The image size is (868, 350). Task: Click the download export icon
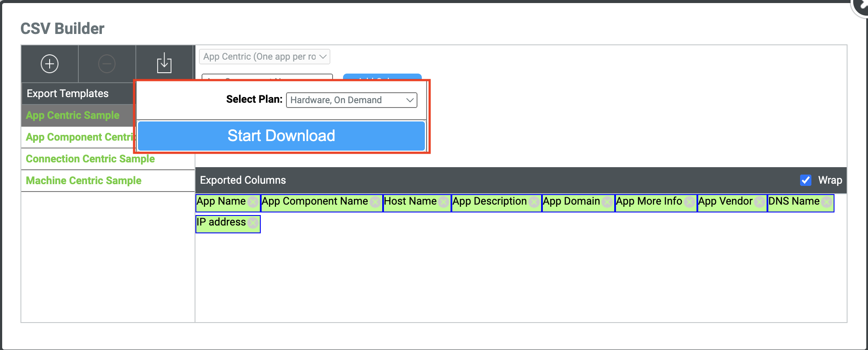164,64
